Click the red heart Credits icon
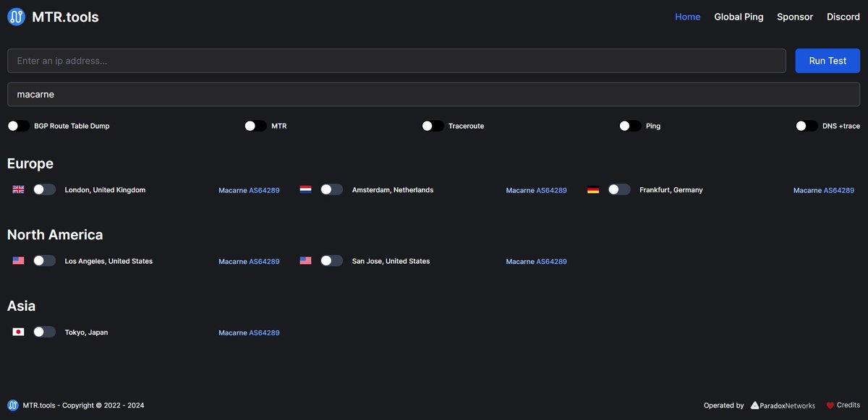 830,406
